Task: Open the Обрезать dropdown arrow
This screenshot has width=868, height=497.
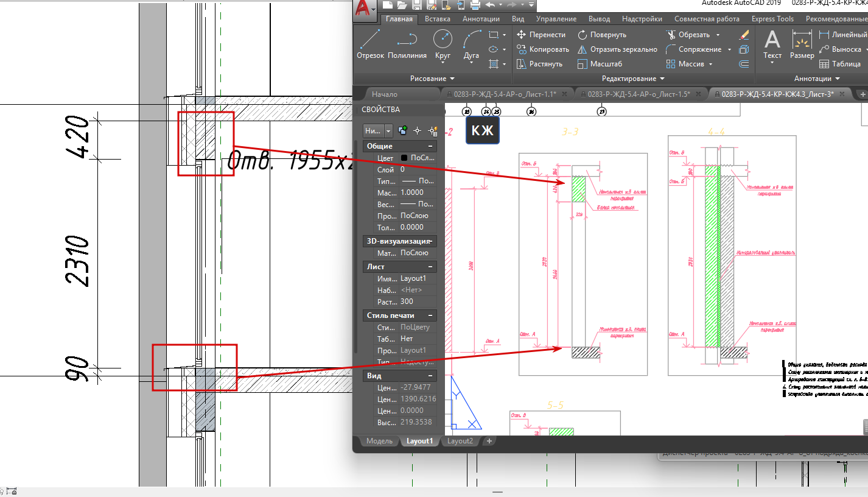Action: pos(718,35)
